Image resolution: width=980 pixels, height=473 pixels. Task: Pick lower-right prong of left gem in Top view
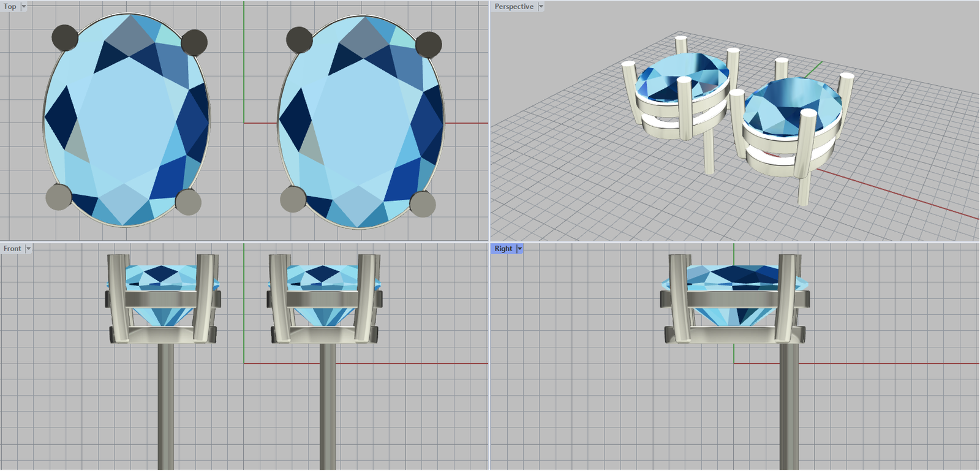188,202
